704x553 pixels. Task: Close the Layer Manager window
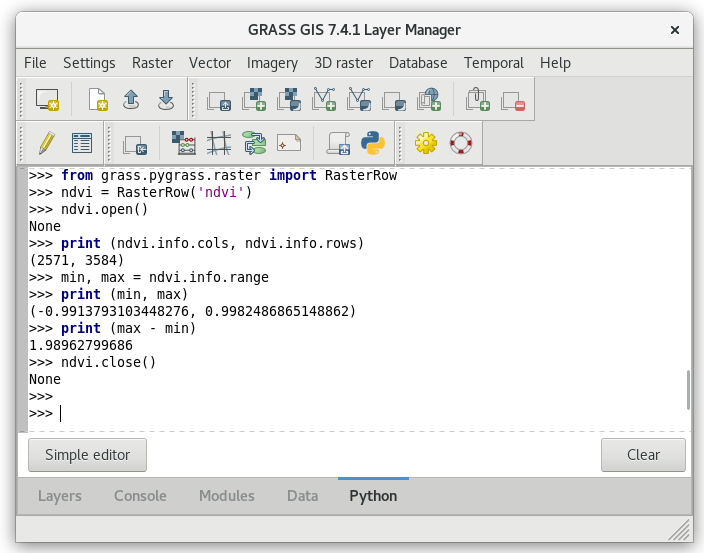[674, 30]
